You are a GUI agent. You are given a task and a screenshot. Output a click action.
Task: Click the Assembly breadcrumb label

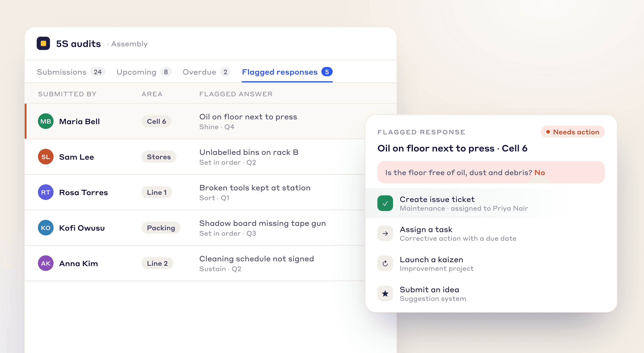(x=129, y=44)
